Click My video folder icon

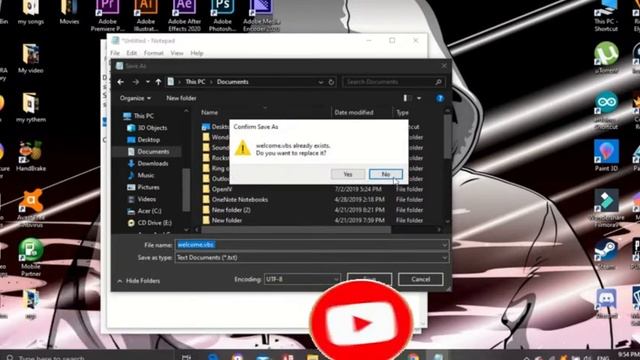(x=31, y=58)
